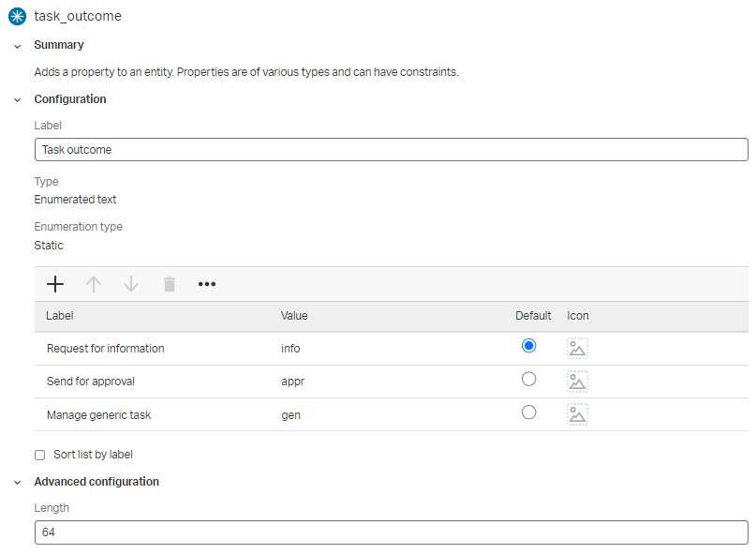Choose icon image for Request for information
Viewport: 756px width, 554px height.
(577, 349)
